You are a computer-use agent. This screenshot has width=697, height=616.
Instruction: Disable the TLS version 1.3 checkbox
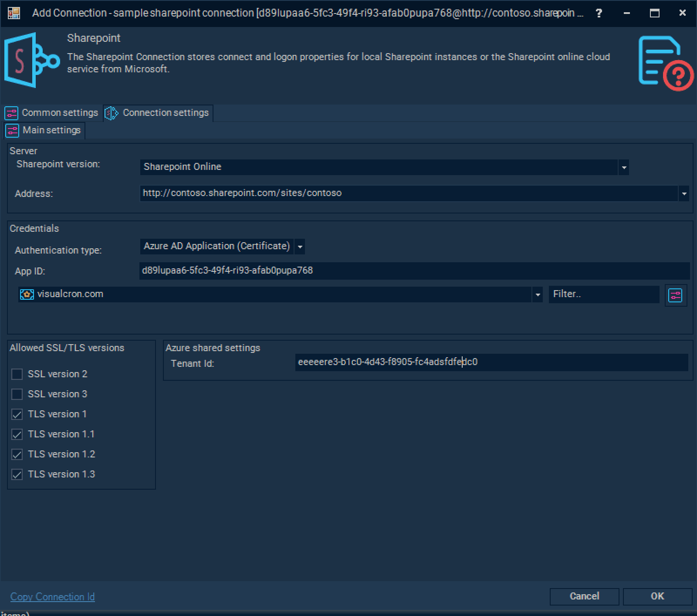[17, 474]
